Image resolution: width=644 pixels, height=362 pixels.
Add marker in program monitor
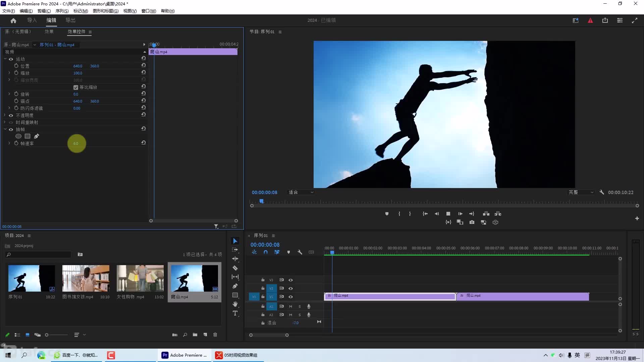coord(387,214)
